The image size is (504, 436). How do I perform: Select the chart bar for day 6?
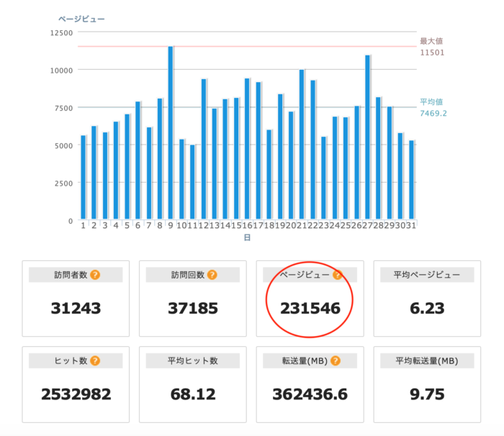click(x=138, y=160)
